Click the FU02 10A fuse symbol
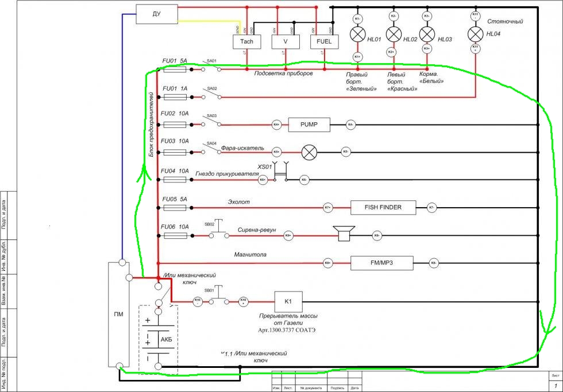563x392 pixels. (175, 125)
